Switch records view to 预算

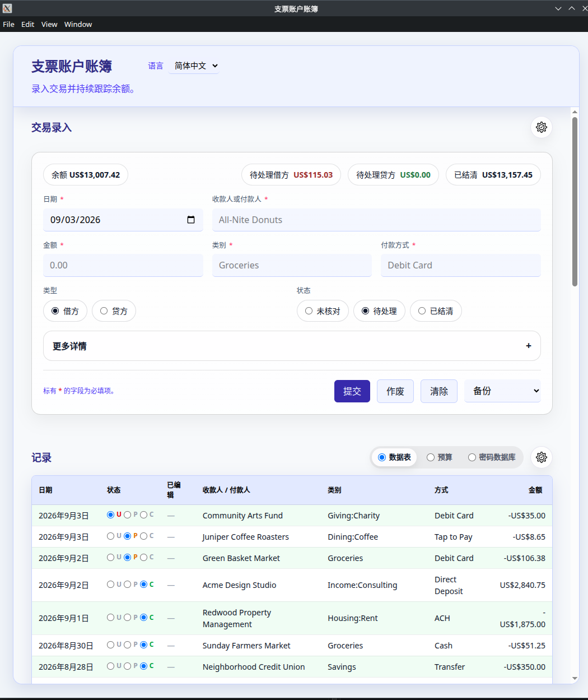pyautogui.click(x=431, y=457)
